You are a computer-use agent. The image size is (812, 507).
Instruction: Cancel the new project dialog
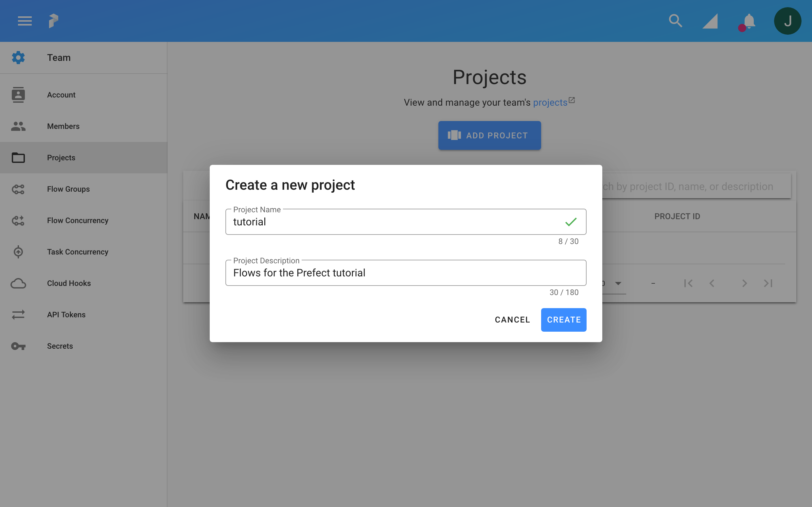[x=512, y=320]
